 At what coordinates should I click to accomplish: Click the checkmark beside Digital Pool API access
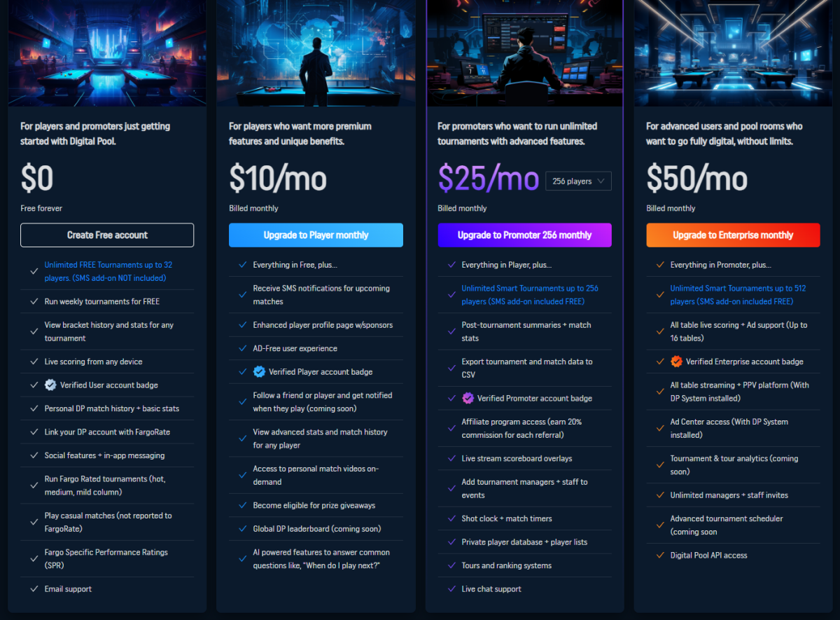coord(660,556)
